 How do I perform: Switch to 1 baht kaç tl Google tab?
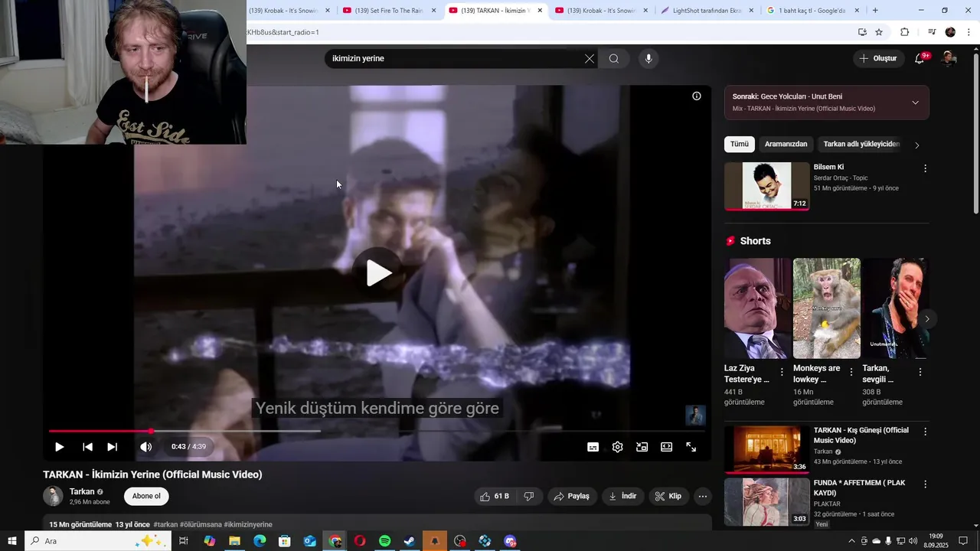click(812, 11)
